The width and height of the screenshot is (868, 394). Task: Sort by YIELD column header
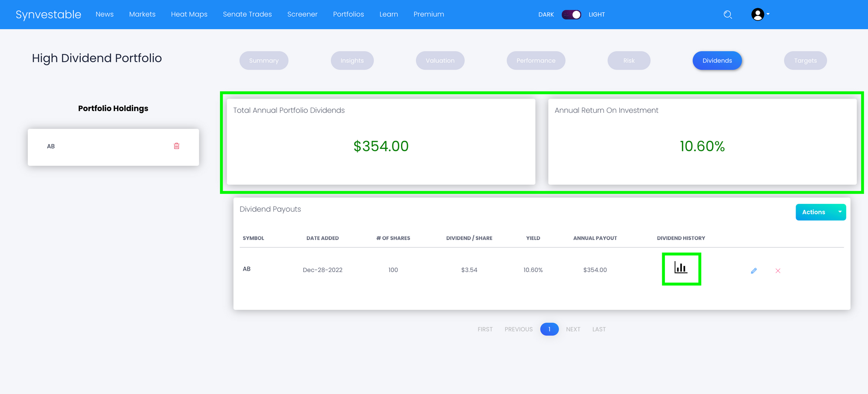coord(533,238)
